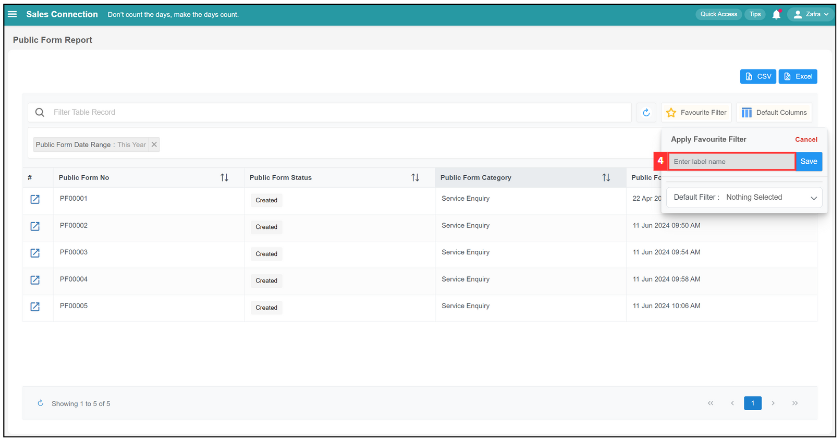The width and height of the screenshot is (839, 443).
Task: Expand the Default Filter dropdown
Action: (744, 197)
